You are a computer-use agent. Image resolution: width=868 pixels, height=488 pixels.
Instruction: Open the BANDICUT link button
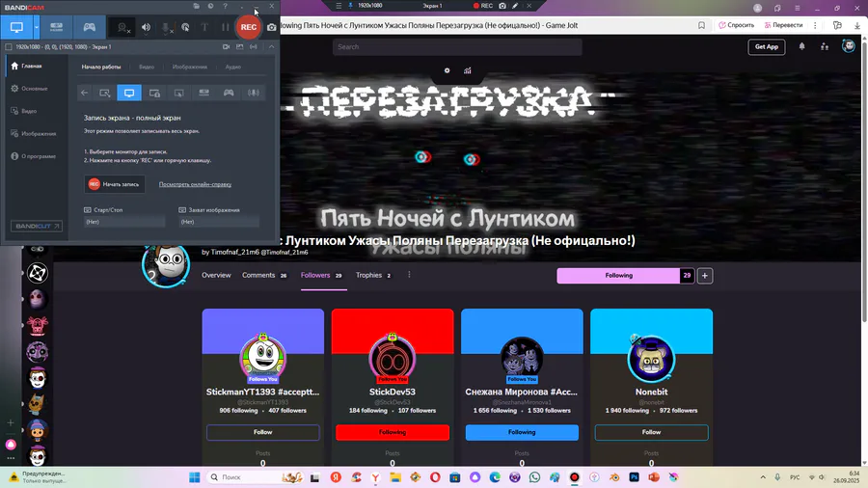[37, 227]
